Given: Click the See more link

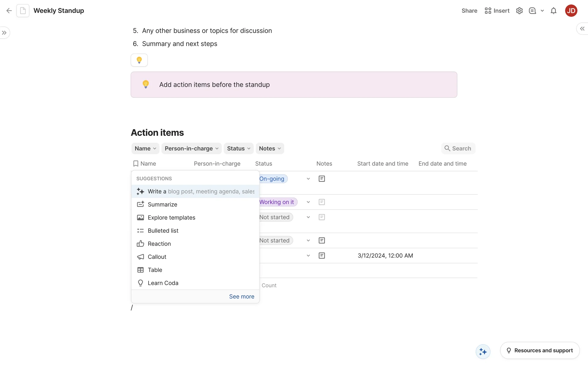Looking at the screenshot, I should [242, 297].
